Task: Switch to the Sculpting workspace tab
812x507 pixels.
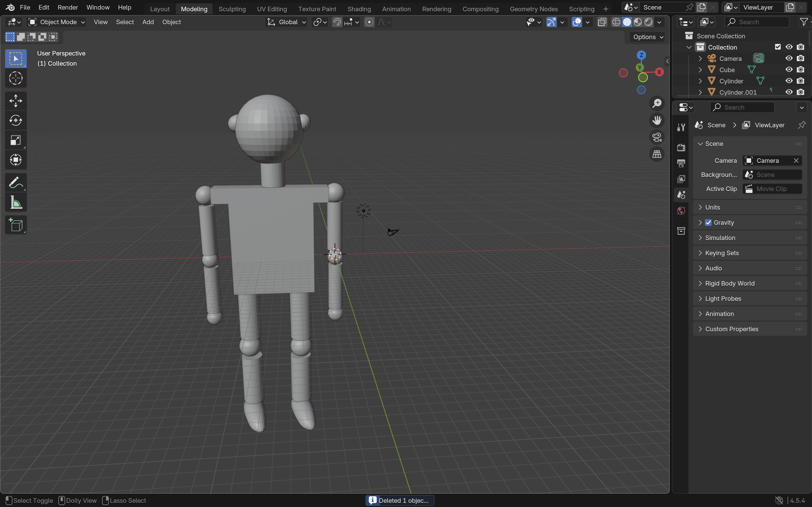Action: click(x=232, y=9)
